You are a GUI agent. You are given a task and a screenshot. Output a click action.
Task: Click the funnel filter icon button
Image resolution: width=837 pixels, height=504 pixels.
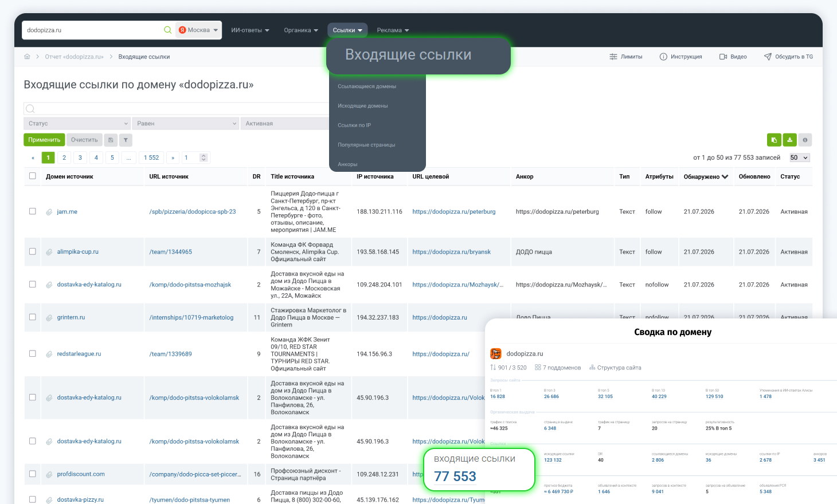coord(126,140)
